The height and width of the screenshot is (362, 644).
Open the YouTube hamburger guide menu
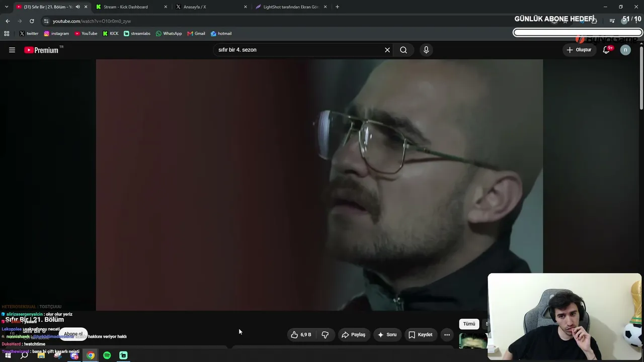(x=12, y=50)
